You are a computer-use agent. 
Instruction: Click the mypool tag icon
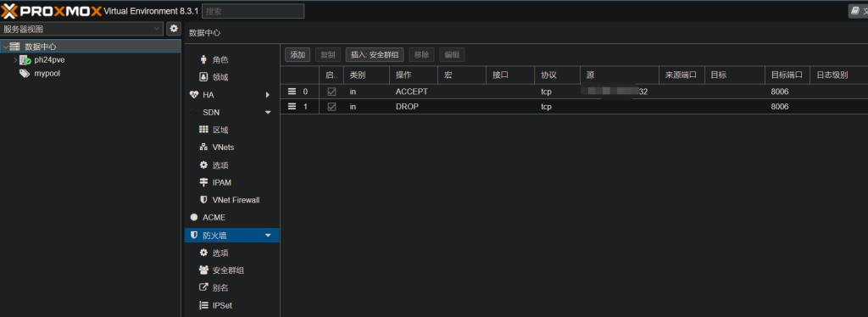pos(25,73)
